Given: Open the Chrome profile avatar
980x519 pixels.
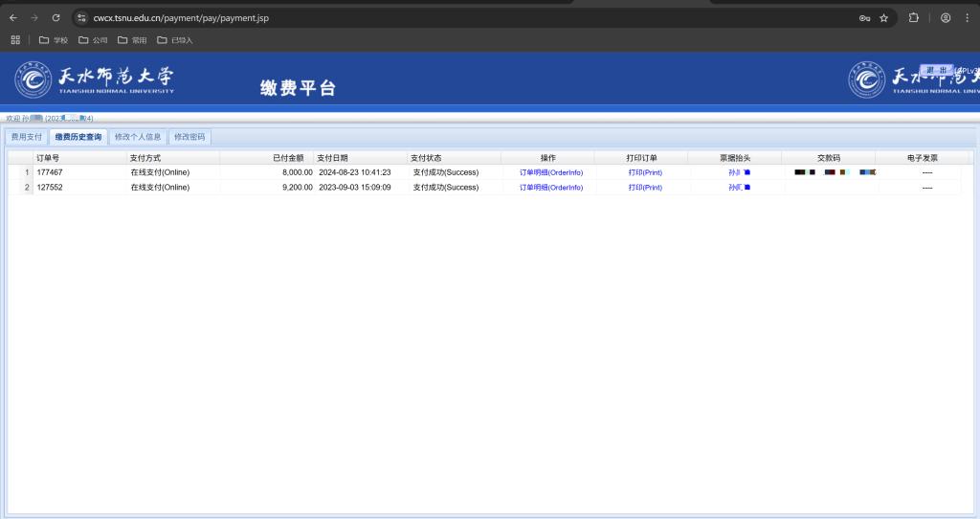Looking at the screenshot, I should [946, 17].
